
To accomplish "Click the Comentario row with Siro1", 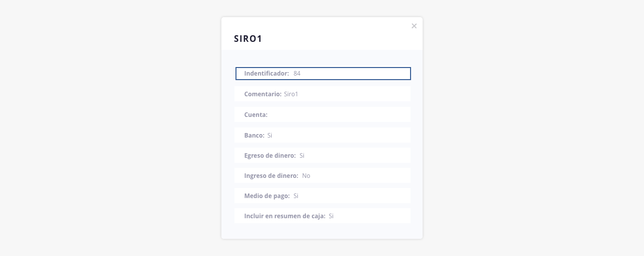I will 323,94.
